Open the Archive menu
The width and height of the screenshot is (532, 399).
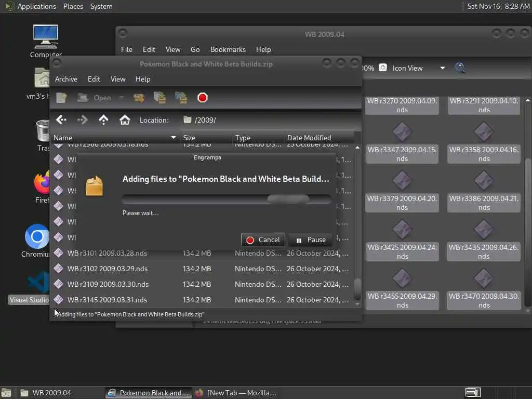(66, 79)
